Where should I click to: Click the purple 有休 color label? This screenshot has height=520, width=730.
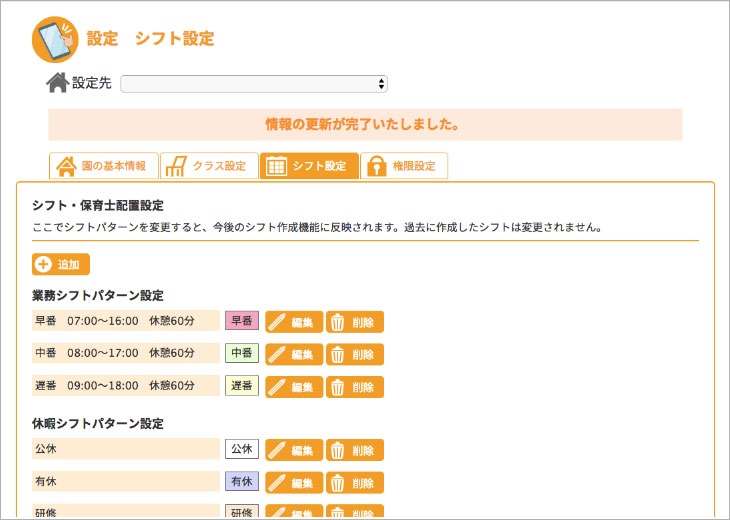click(x=242, y=481)
